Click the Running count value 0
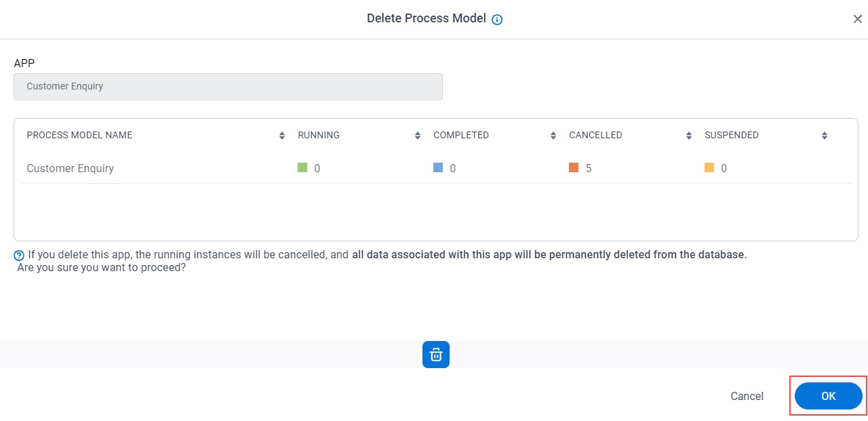The width and height of the screenshot is (868, 421). click(317, 168)
